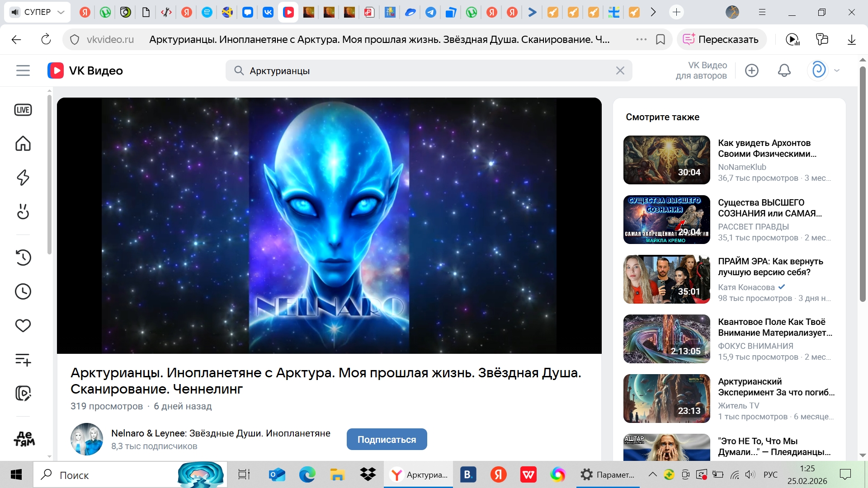Go back to the previous page
Image resolution: width=868 pixels, height=488 pixels.
(x=16, y=40)
